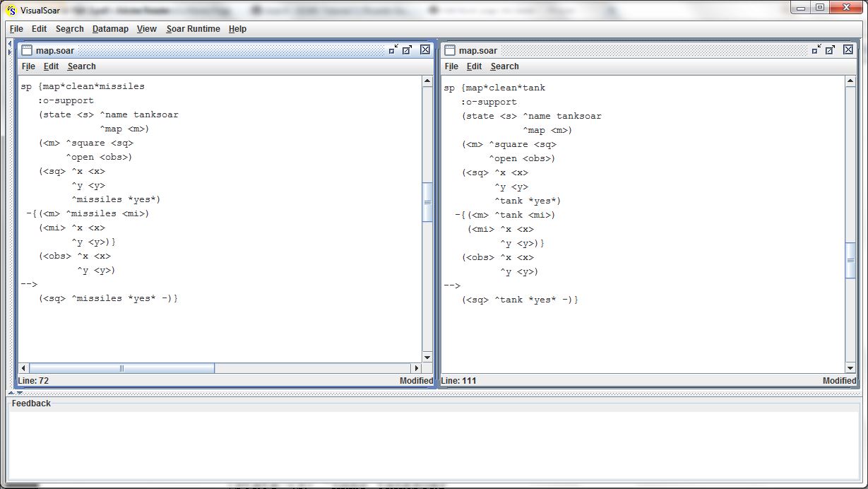This screenshot has height=489, width=868.
Task: Open the Edit menu in right editor
Action: click(474, 66)
